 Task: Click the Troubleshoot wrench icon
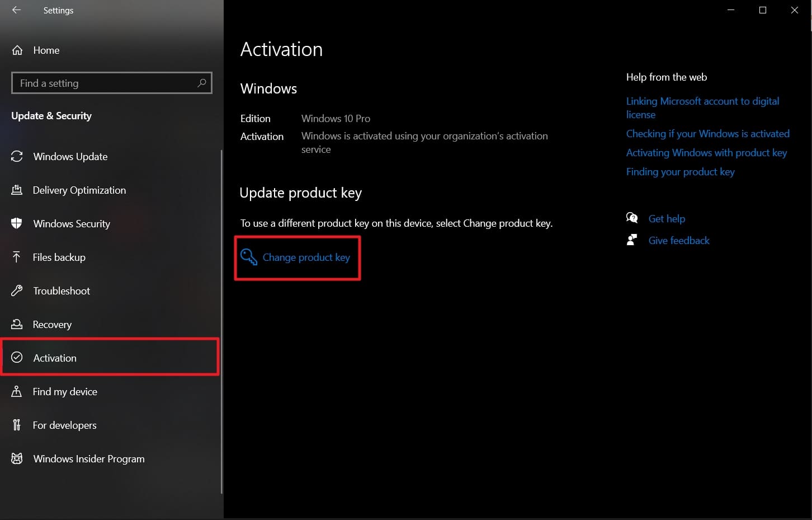(x=17, y=291)
